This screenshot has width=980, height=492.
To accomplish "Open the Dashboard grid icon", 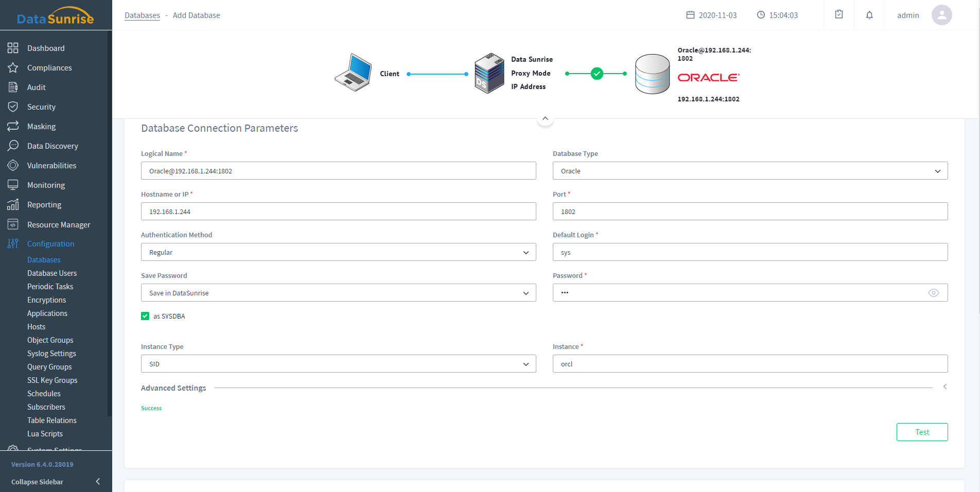I will 13,48.
